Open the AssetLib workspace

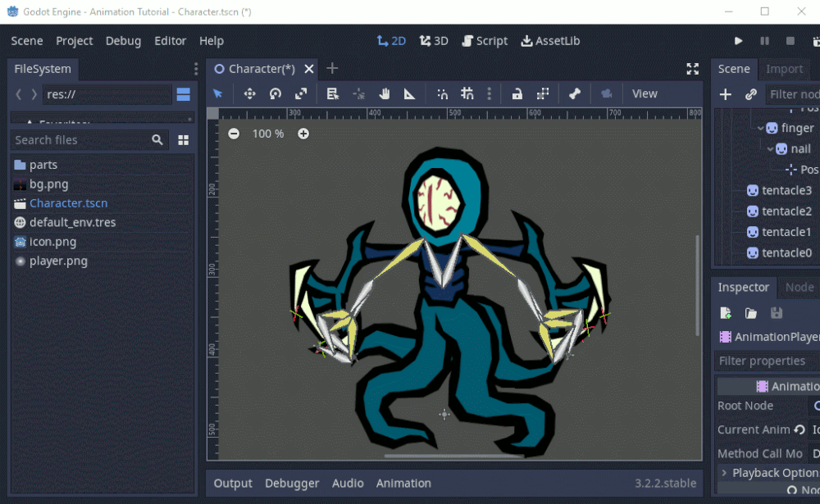click(x=551, y=41)
